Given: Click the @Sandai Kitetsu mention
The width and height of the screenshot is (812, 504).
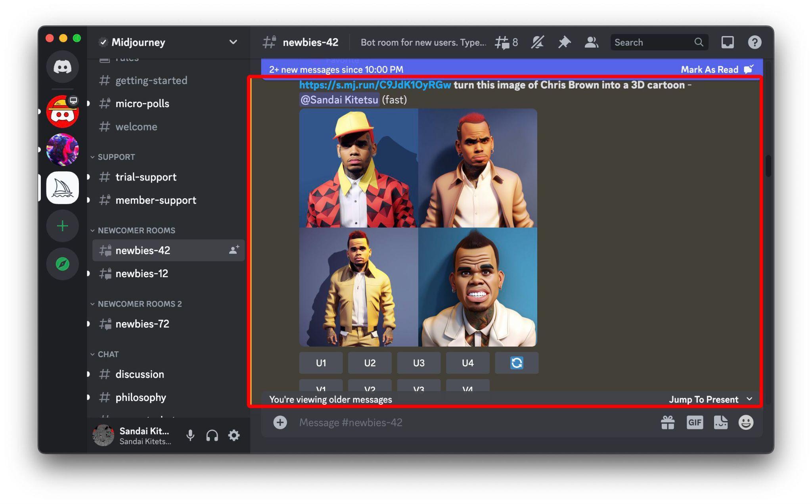Looking at the screenshot, I should (x=339, y=100).
